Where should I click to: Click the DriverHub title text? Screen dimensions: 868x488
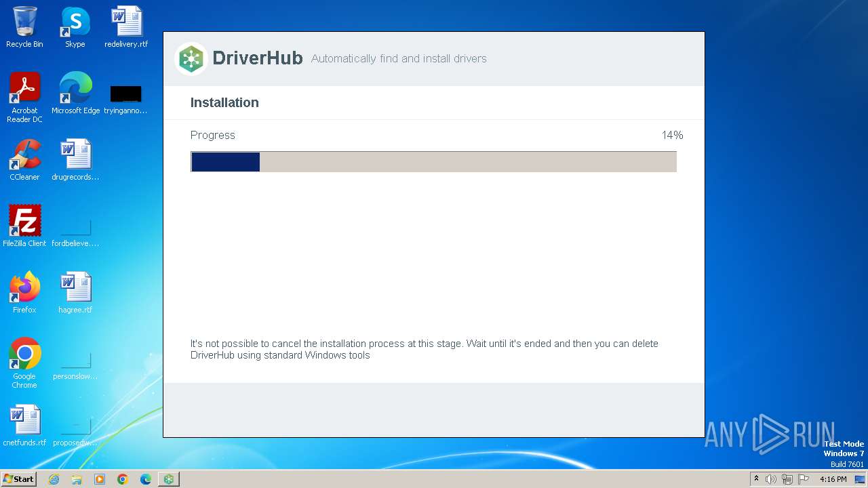(258, 58)
